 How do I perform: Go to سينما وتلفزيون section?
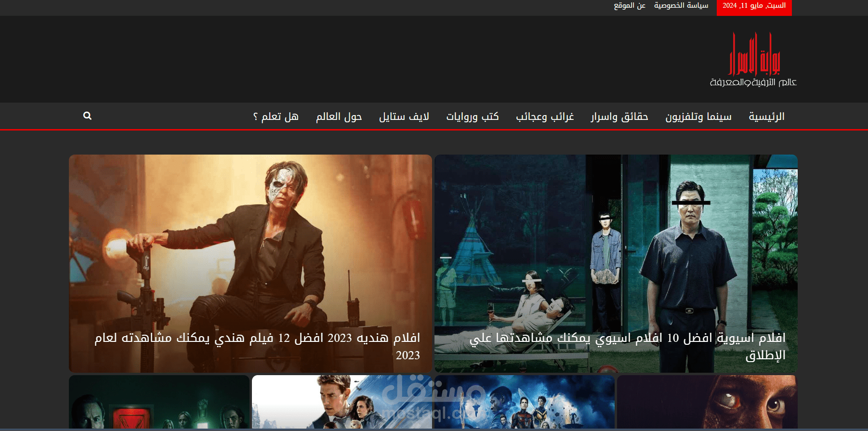[698, 117]
